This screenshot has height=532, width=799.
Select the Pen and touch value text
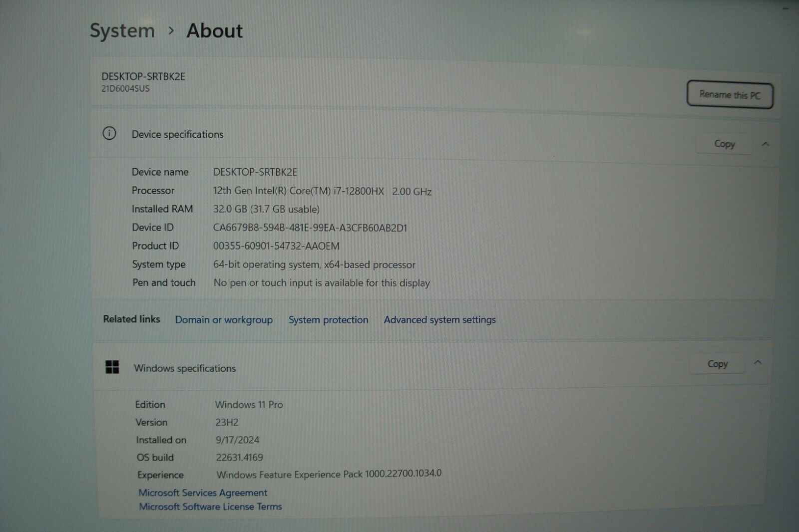(322, 283)
